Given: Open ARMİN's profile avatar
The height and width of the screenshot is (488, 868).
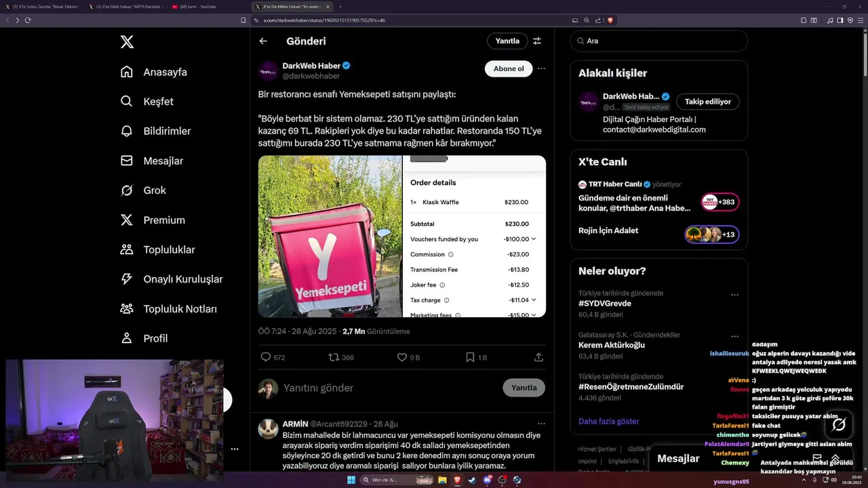Looking at the screenshot, I should coord(269,429).
